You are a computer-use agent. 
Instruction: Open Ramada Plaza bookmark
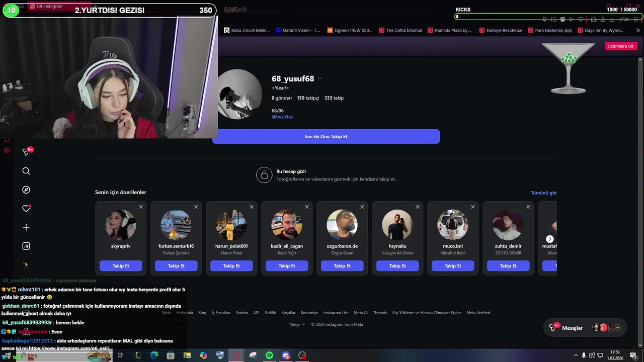click(449, 30)
